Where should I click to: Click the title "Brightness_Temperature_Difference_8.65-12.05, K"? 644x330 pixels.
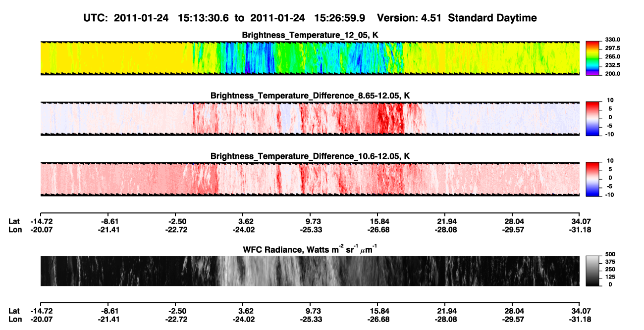[x=310, y=95]
